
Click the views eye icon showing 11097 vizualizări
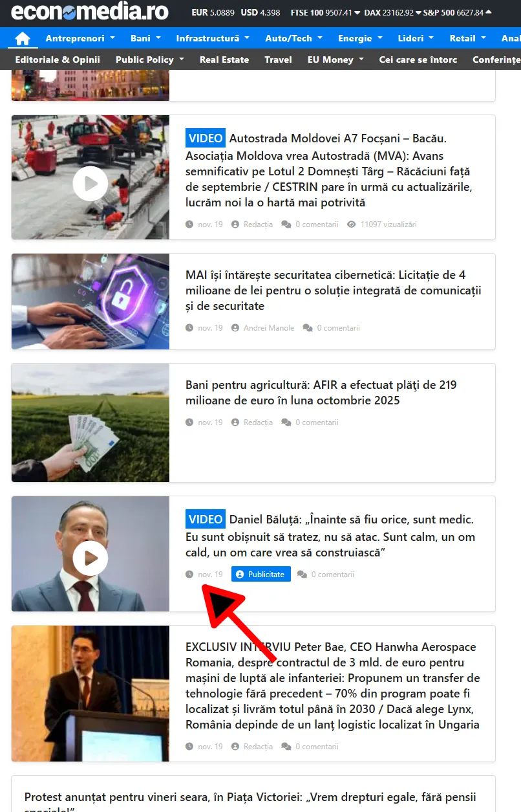pos(352,225)
